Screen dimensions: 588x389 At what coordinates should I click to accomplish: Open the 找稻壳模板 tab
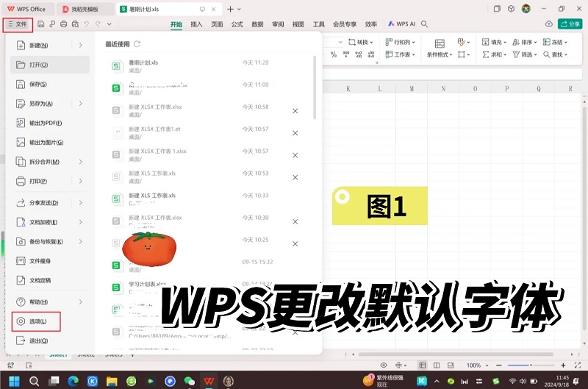tap(85, 9)
